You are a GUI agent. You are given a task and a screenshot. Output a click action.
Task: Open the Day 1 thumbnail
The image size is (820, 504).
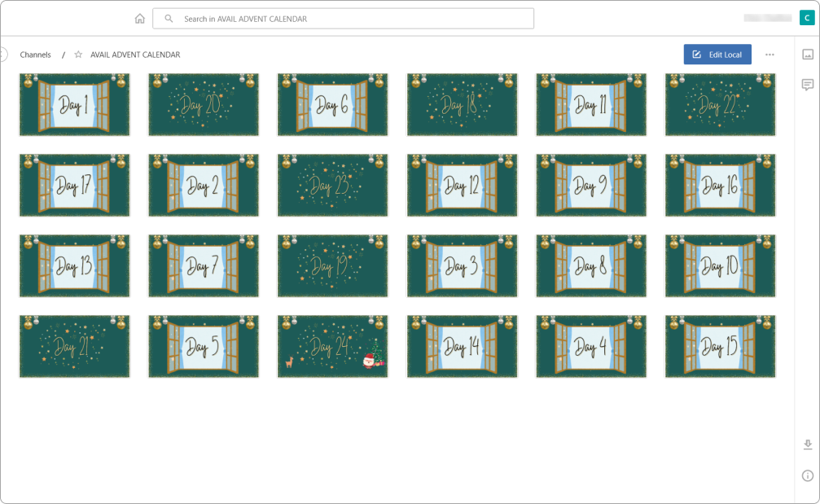pos(74,105)
